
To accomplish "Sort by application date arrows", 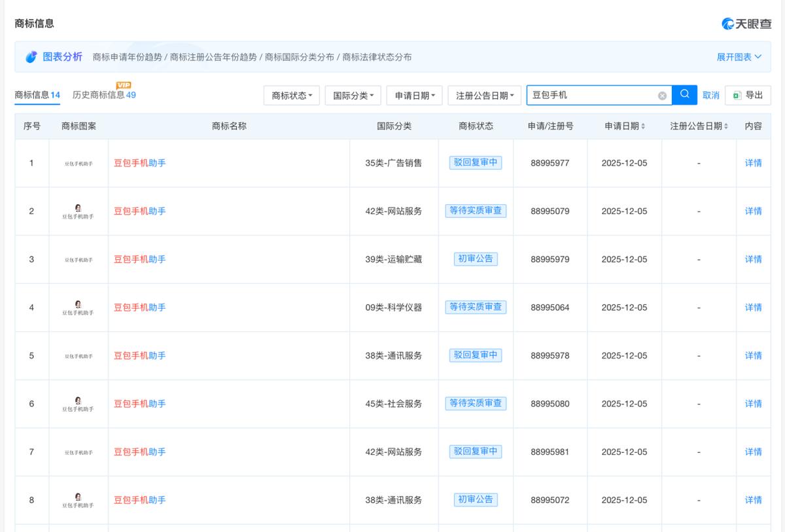I will pyautogui.click(x=643, y=126).
